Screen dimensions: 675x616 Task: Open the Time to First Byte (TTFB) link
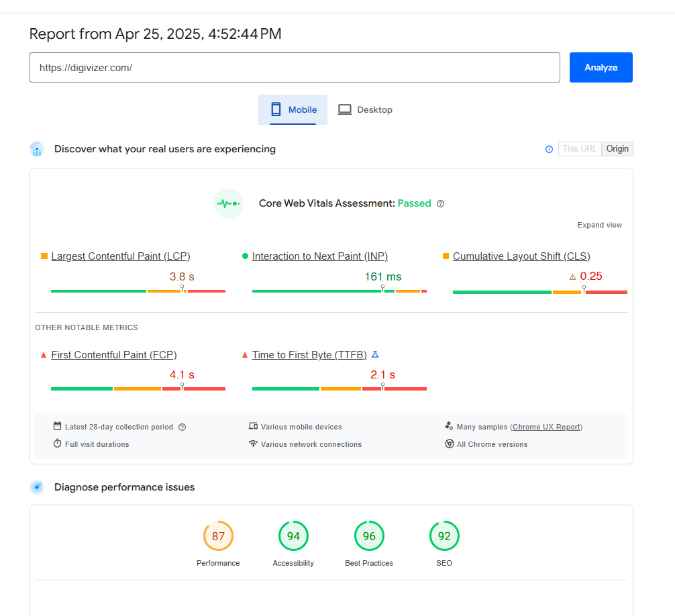(x=309, y=355)
